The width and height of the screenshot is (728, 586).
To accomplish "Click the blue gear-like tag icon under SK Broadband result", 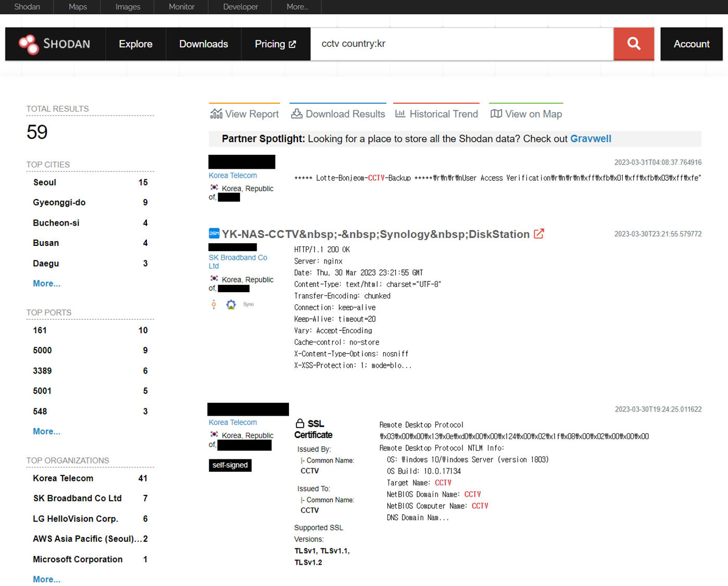I will pos(231,304).
